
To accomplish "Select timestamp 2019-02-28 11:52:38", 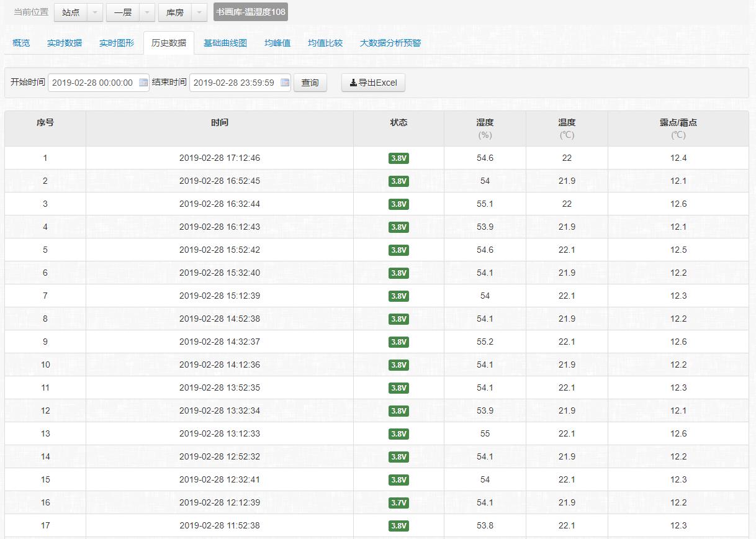I will [220, 526].
